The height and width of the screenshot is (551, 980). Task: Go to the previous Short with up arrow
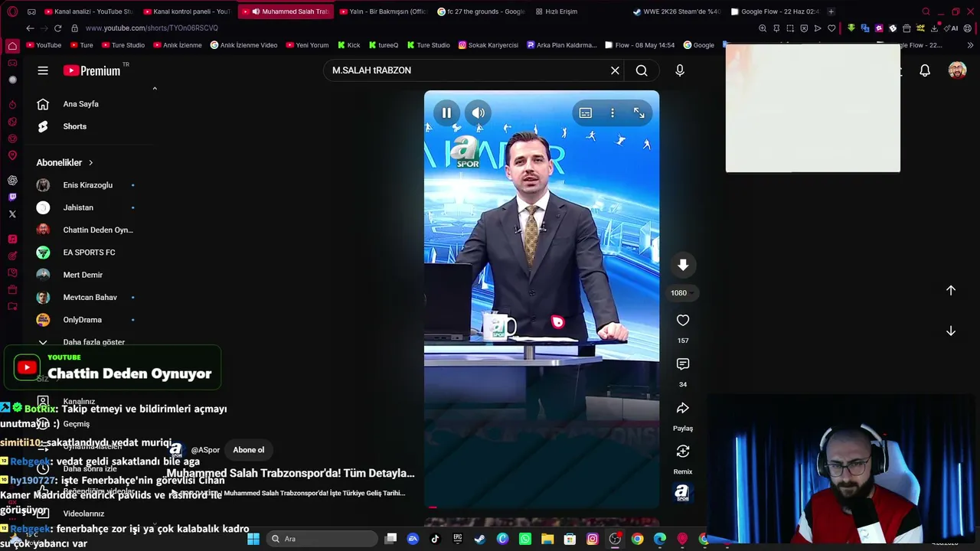951,291
